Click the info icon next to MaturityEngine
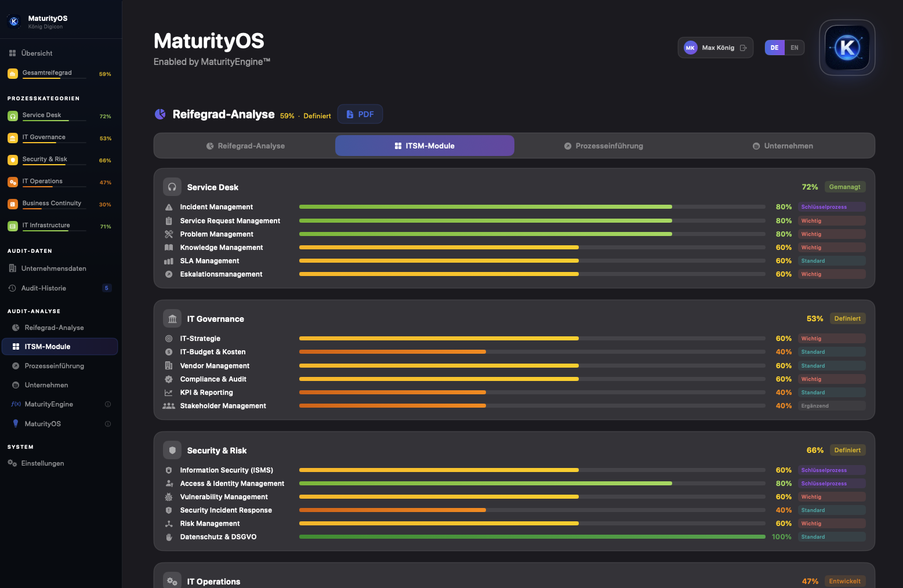The width and height of the screenshot is (903, 588). click(x=108, y=404)
